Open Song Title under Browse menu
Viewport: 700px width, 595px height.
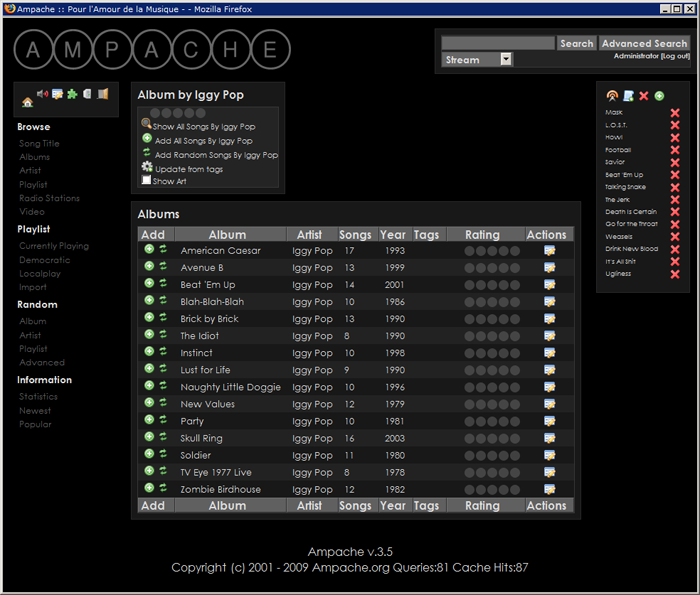click(39, 144)
